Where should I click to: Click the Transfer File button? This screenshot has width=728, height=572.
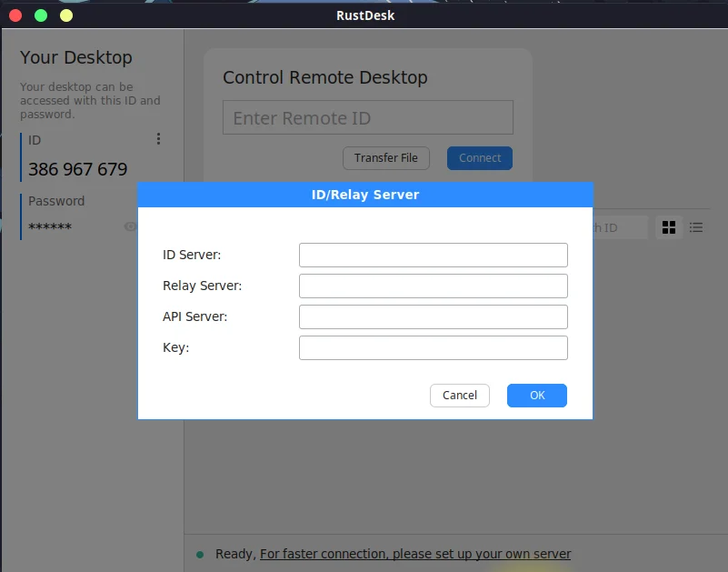[x=386, y=158]
